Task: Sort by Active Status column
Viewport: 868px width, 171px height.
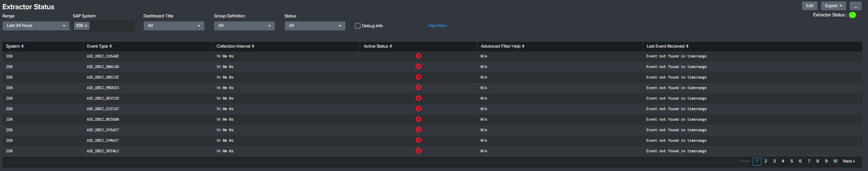Action: [378, 46]
